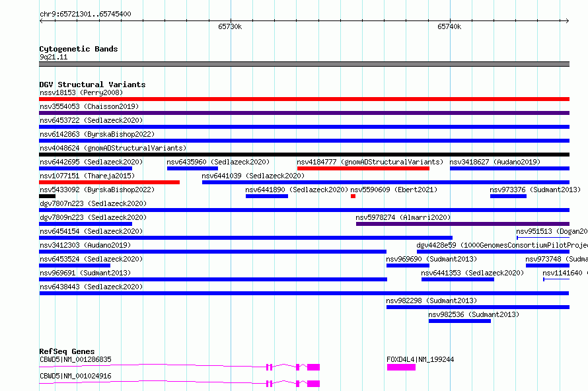The image size is (588, 391).
Task: Open gene CBWD5|NM_001286835 label
Action: point(75,359)
